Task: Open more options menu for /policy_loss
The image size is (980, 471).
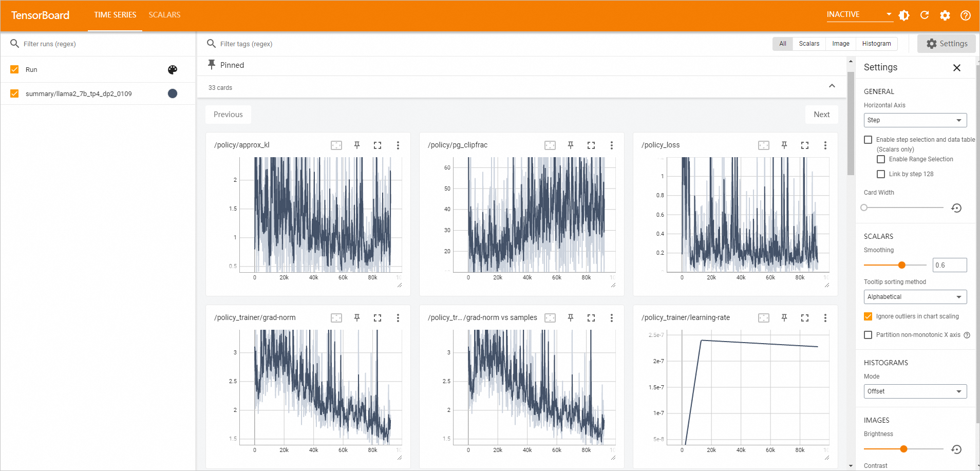Action: tap(825, 145)
